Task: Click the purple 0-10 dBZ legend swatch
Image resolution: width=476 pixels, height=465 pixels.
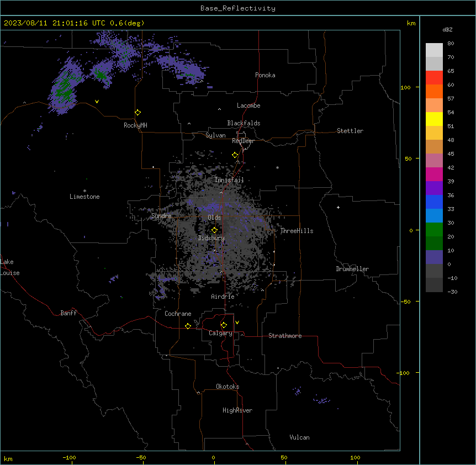Action: 434,257
